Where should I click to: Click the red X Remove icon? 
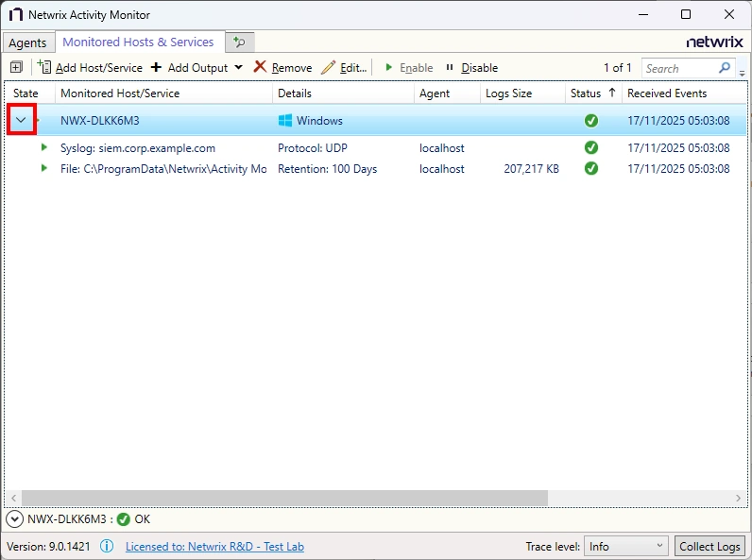tap(260, 68)
